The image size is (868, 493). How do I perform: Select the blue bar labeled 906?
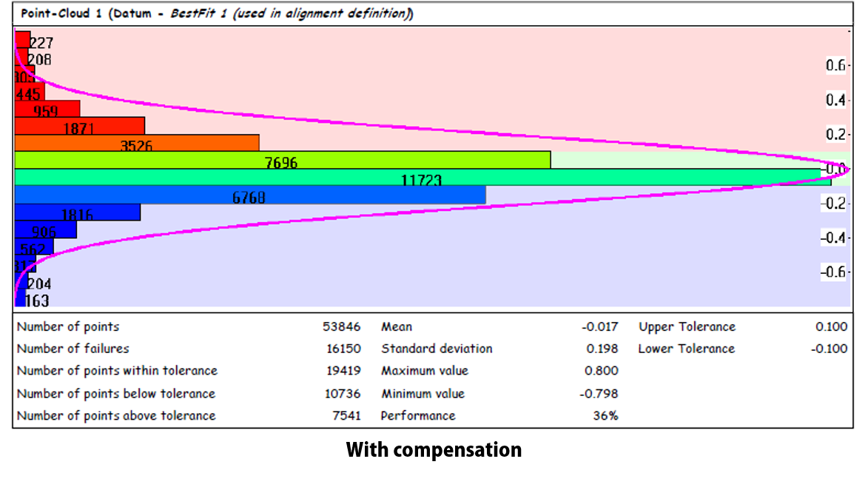pyautogui.click(x=45, y=229)
